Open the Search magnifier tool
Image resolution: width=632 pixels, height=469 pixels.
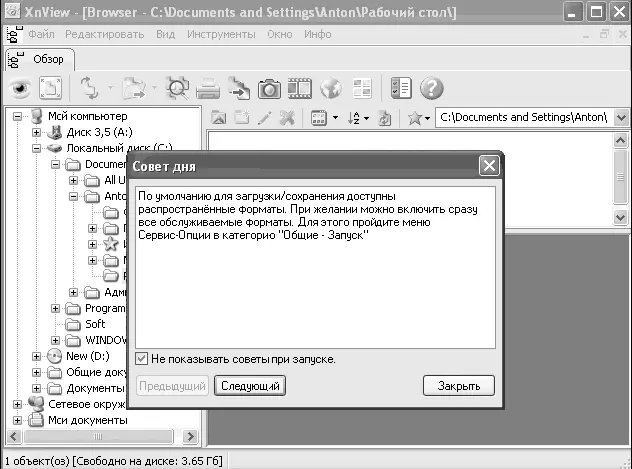click(x=178, y=88)
